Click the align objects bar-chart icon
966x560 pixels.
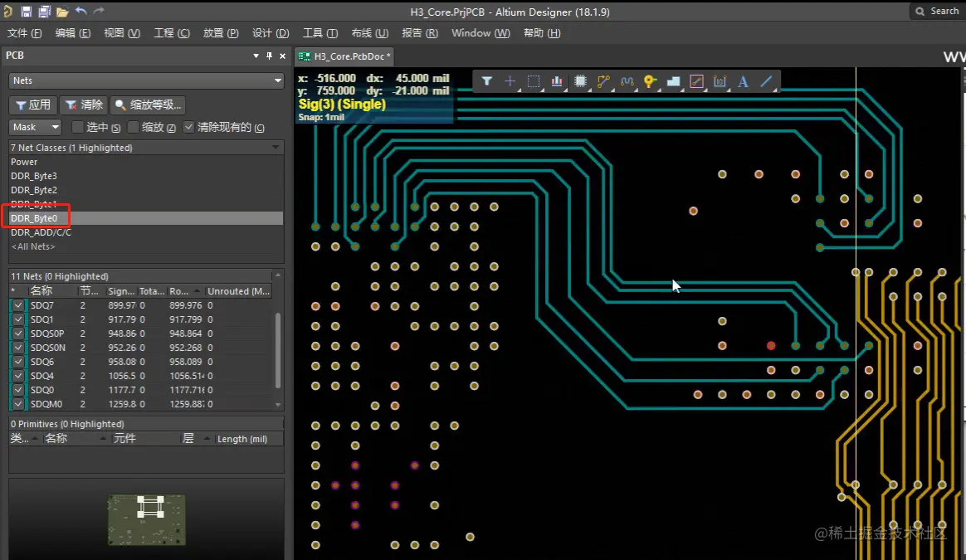[557, 81]
